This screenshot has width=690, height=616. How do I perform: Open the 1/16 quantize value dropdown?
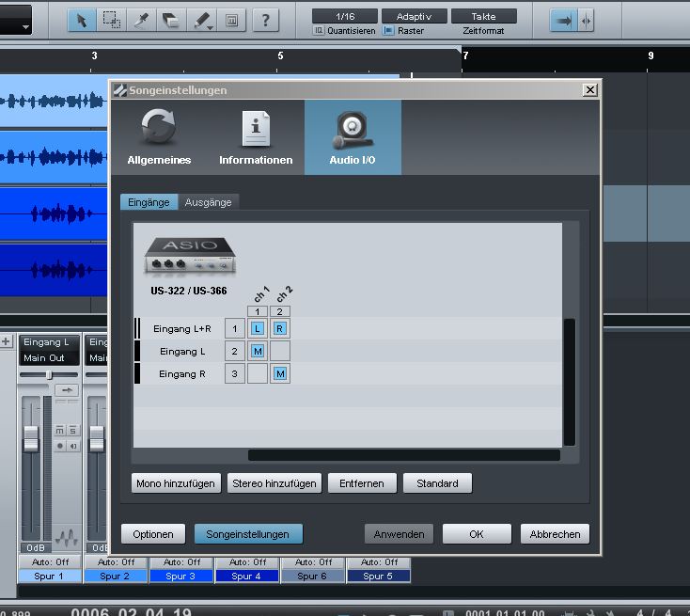point(345,16)
